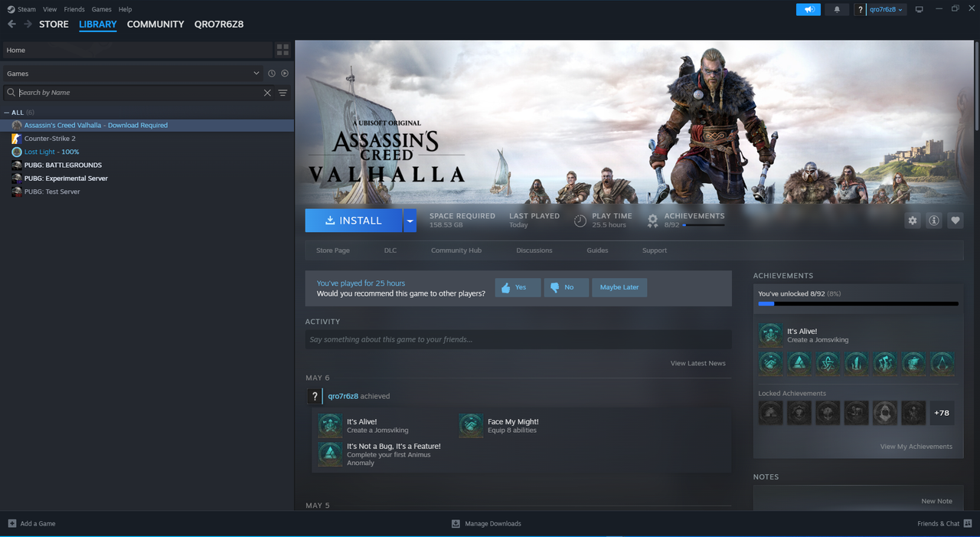The width and height of the screenshot is (980, 537).
Task: Add game to favorites heart icon
Action: tap(955, 221)
